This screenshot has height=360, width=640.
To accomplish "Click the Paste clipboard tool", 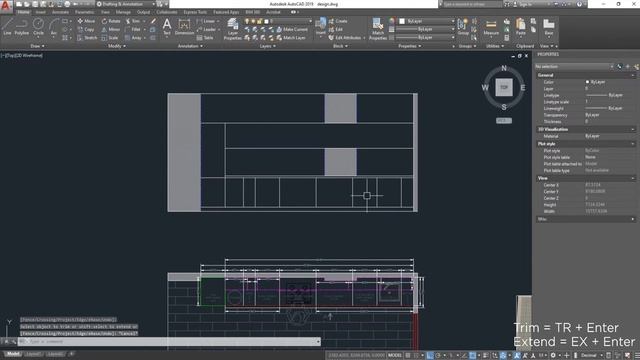I will tap(520, 27).
